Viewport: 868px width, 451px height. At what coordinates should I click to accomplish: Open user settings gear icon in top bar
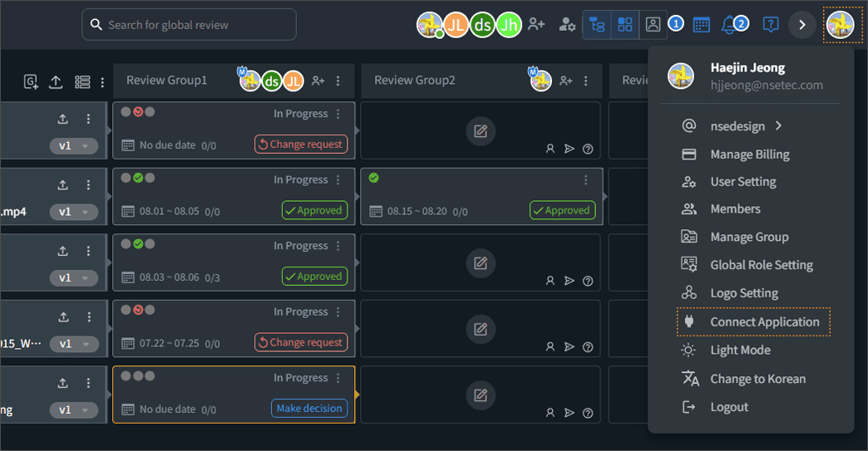tap(567, 25)
